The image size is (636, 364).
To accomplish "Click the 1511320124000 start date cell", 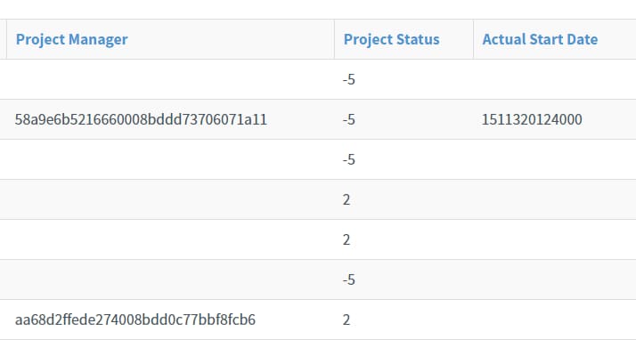I will click(532, 119).
